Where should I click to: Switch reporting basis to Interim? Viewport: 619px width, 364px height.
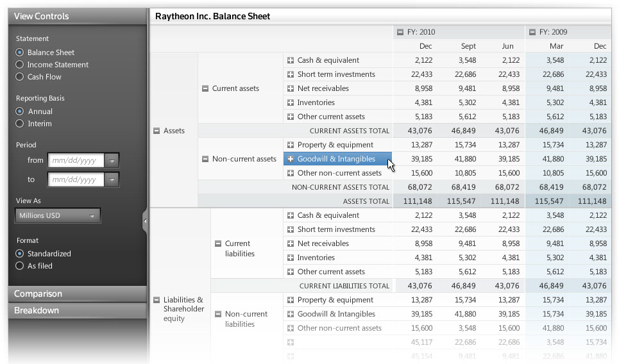19,124
